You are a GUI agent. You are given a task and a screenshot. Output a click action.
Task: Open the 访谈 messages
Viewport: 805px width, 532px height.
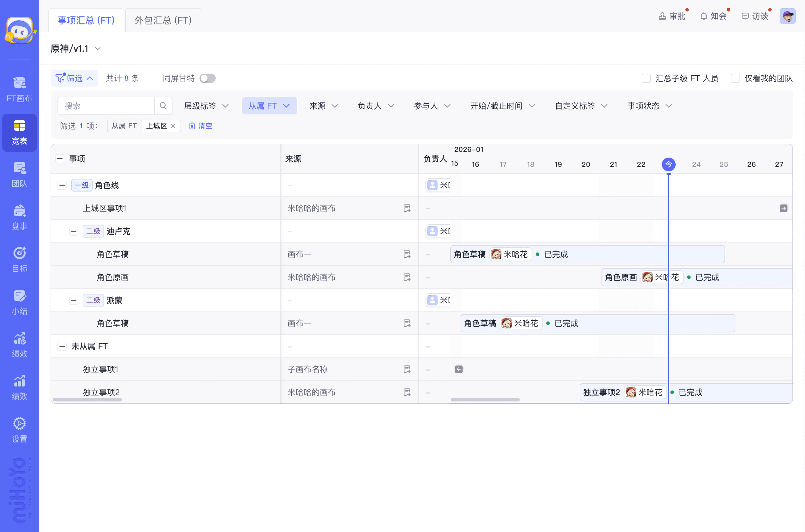click(755, 16)
